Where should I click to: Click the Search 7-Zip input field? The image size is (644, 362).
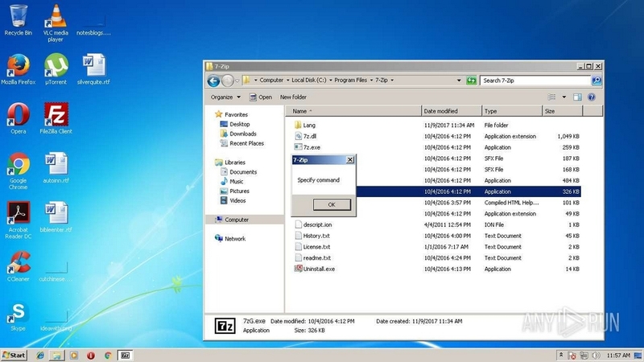tap(535, 80)
